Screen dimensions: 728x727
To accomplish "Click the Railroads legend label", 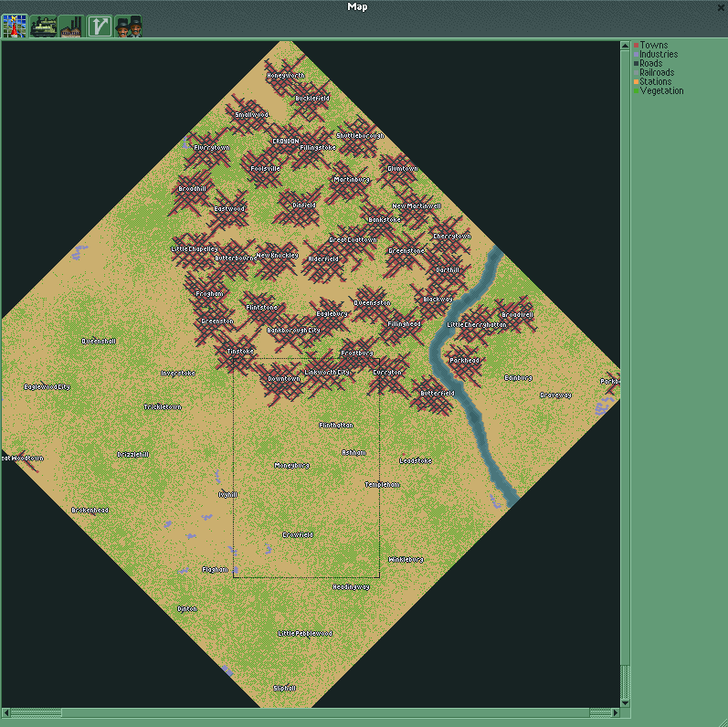I will (x=657, y=72).
